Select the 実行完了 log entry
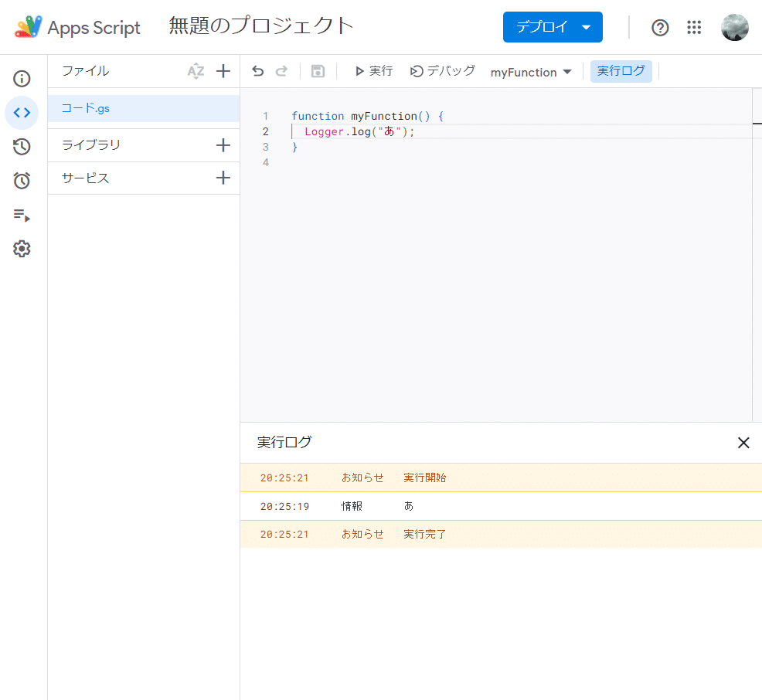This screenshot has height=700, width=762. [501, 535]
